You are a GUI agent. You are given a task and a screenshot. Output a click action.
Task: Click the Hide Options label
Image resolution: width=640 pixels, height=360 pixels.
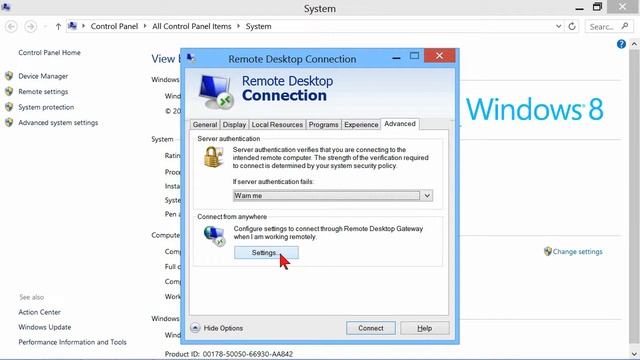(223, 328)
